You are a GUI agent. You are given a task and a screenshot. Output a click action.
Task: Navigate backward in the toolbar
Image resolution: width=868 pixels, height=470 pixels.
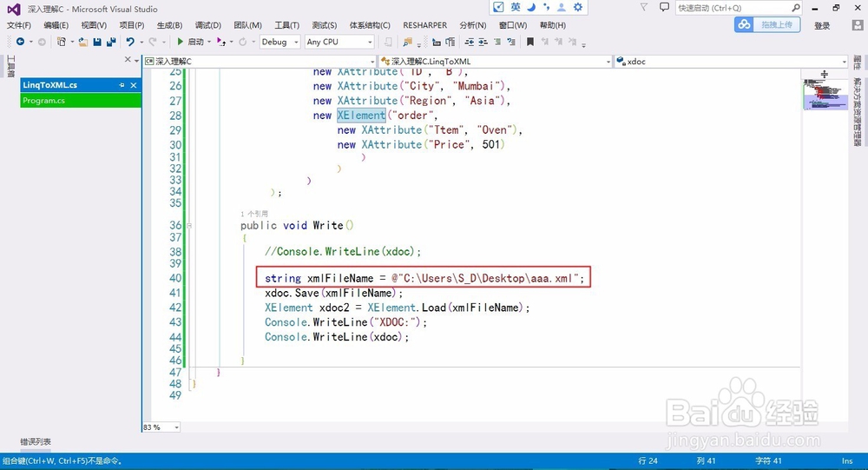(x=21, y=42)
